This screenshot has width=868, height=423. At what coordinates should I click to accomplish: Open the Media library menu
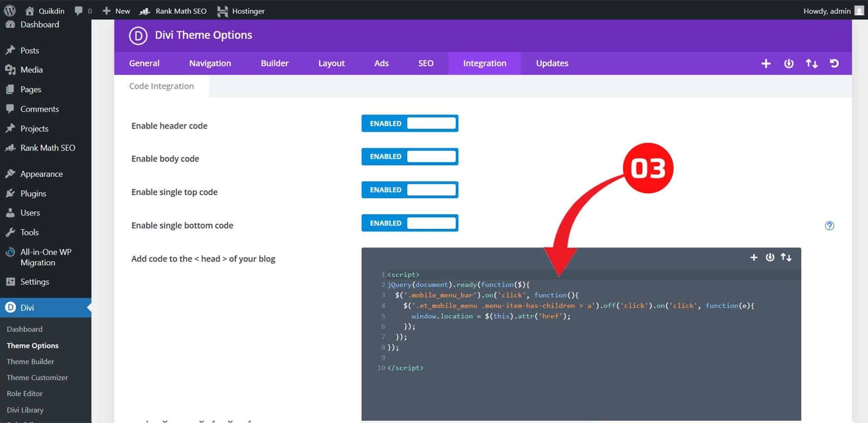click(x=31, y=70)
